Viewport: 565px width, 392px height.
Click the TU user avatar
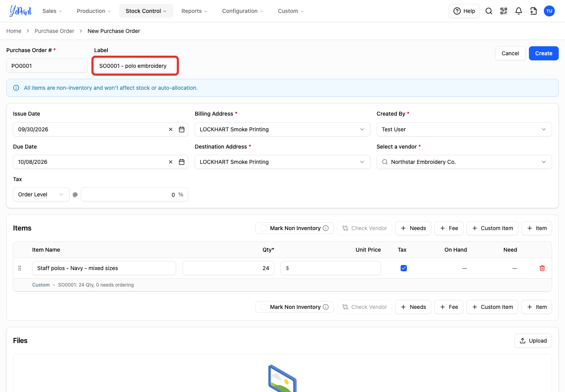pyautogui.click(x=549, y=11)
